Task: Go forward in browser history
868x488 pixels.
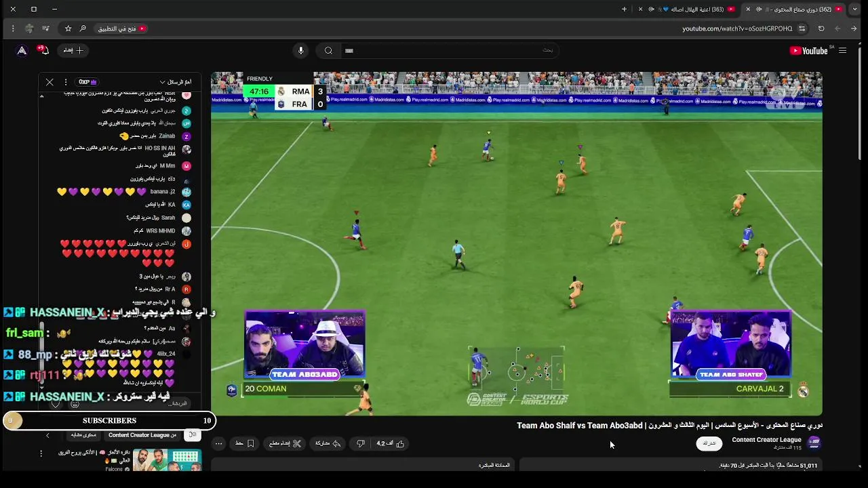Action: [837, 28]
